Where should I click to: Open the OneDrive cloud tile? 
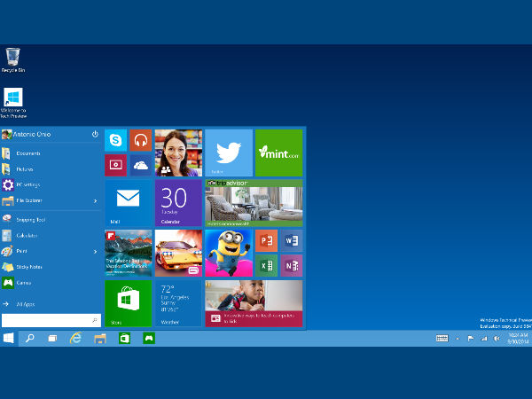point(140,165)
